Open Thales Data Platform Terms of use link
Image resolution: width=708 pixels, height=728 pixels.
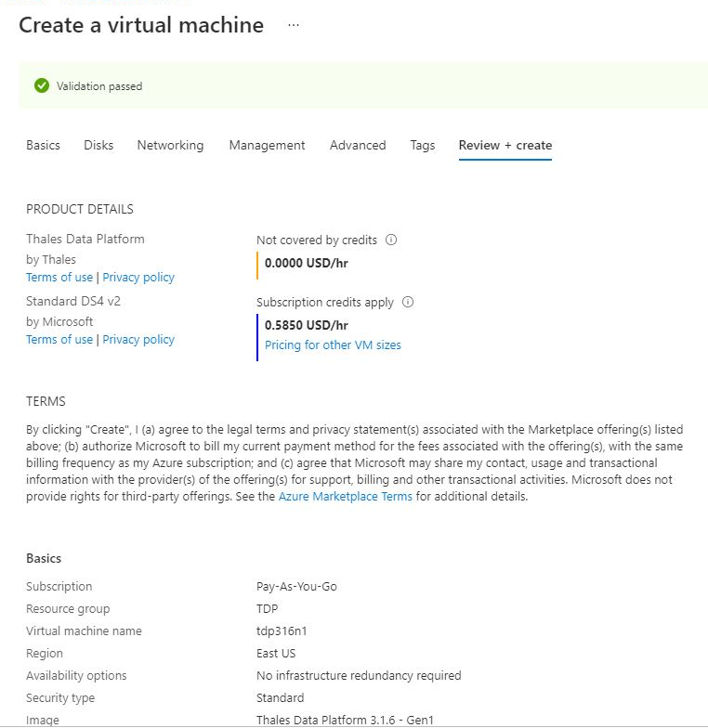coord(59,277)
